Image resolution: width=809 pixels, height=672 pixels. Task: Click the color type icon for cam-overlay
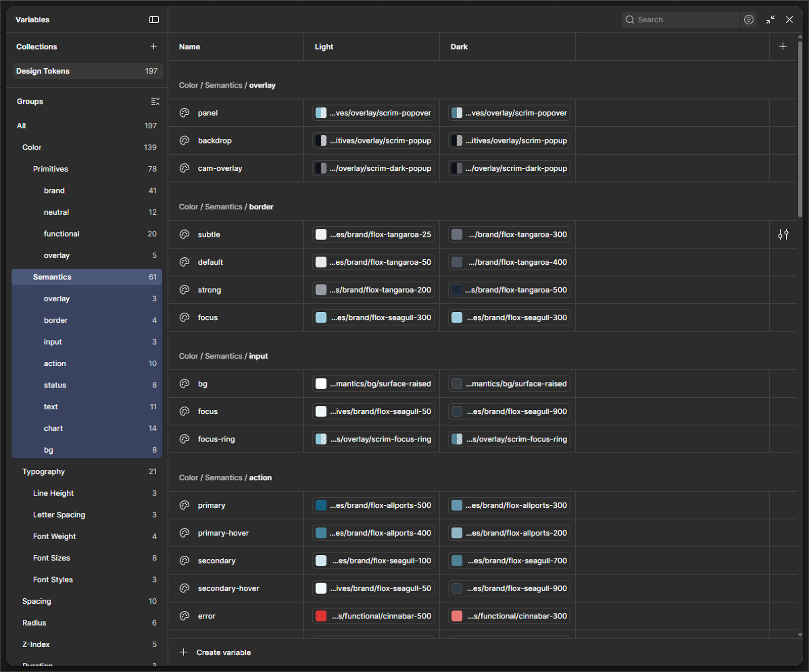pyautogui.click(x=185, y=168)
